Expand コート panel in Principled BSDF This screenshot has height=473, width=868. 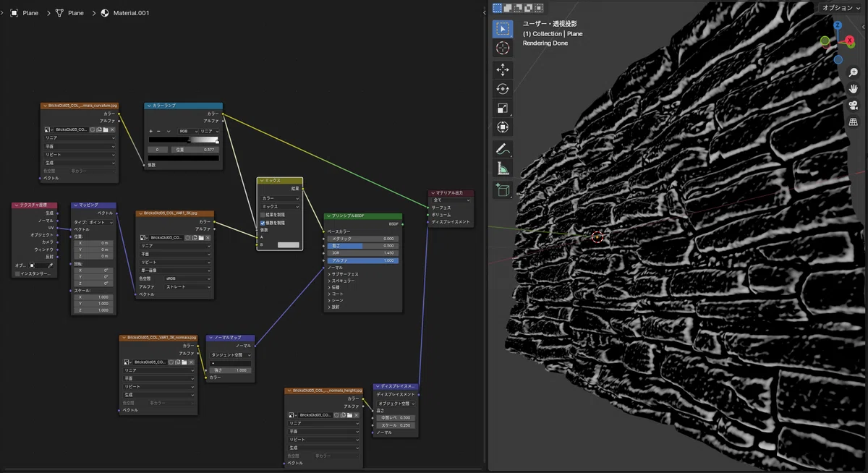click(x=336, y=294)
